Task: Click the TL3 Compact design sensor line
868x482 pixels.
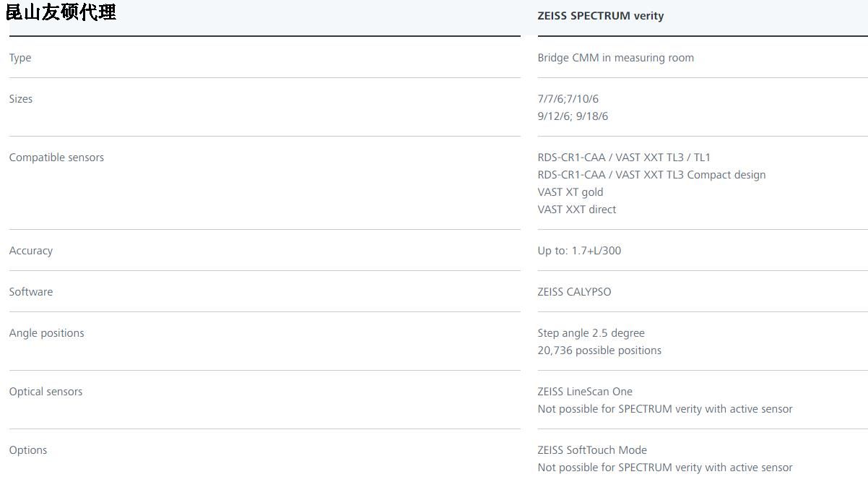Action: pos(651,175)
